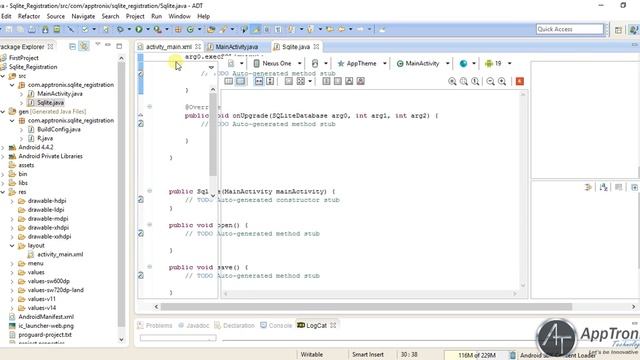
Task: Click the Debug bug icon in toolbar
Action: coord(120,29)
